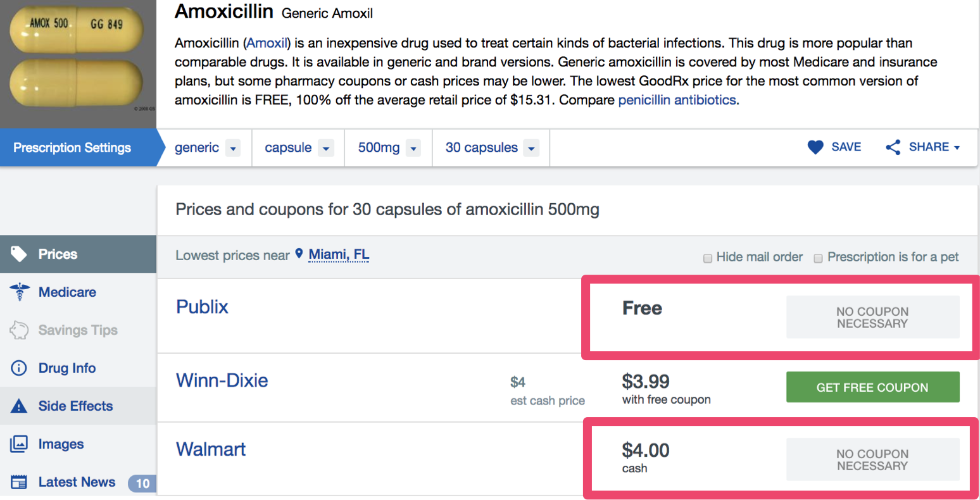Check the Hide mail order checkbox

[x=708, y=258]
